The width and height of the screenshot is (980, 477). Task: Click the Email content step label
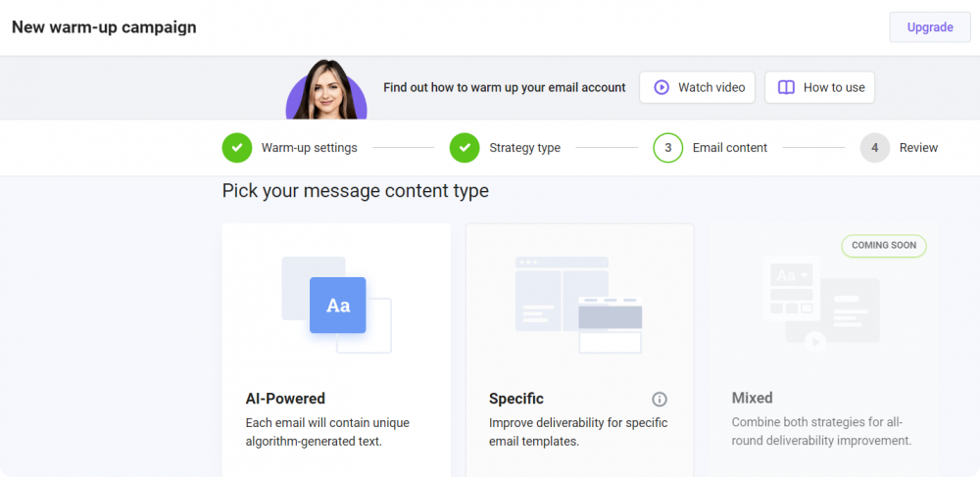730,148
